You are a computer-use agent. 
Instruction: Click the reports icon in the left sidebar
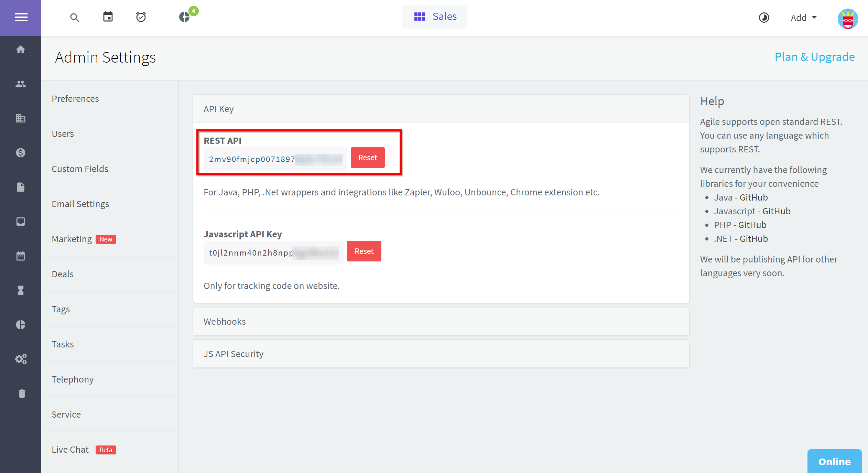[x=21, y=324]
